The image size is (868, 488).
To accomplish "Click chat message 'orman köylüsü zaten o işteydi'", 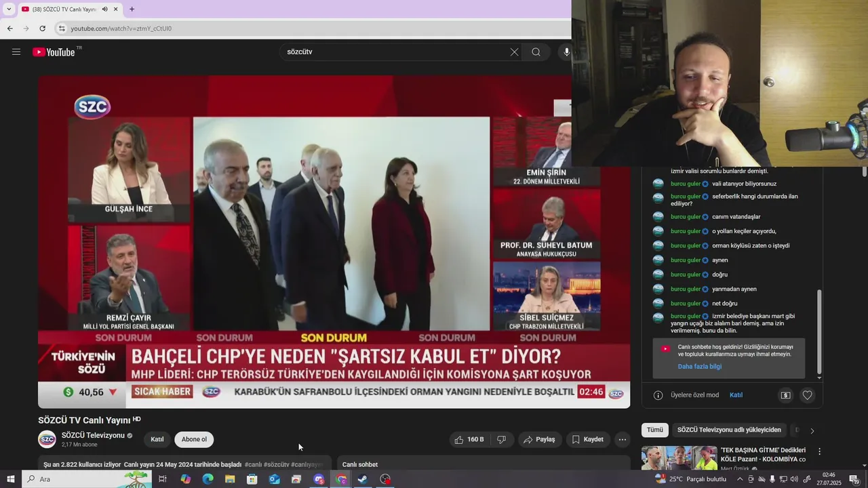I will (x=751, y=245).
